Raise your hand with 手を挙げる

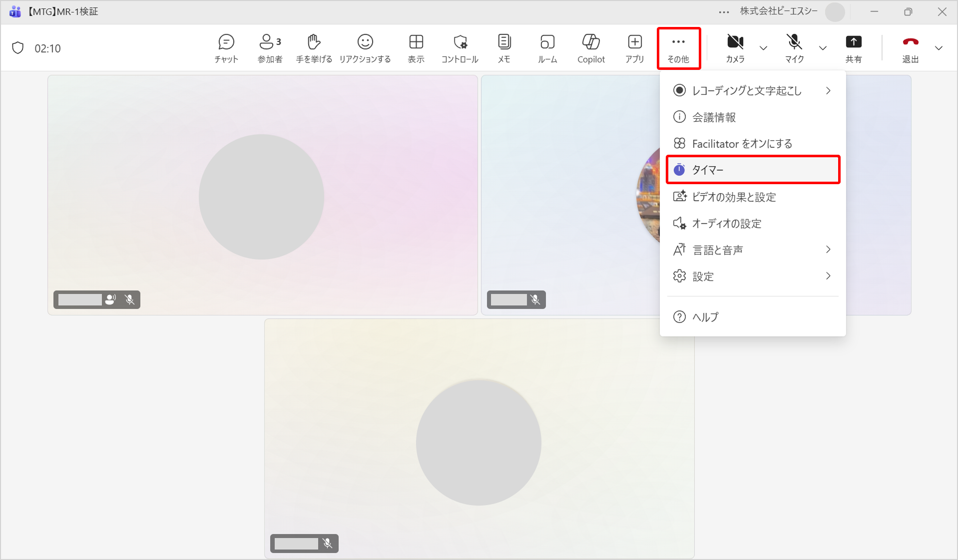314,48
